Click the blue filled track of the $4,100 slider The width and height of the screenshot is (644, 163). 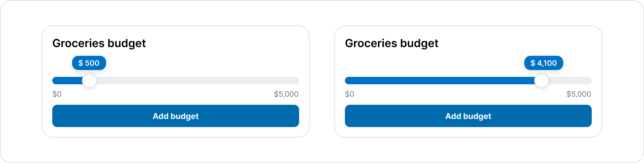[440, 81]
